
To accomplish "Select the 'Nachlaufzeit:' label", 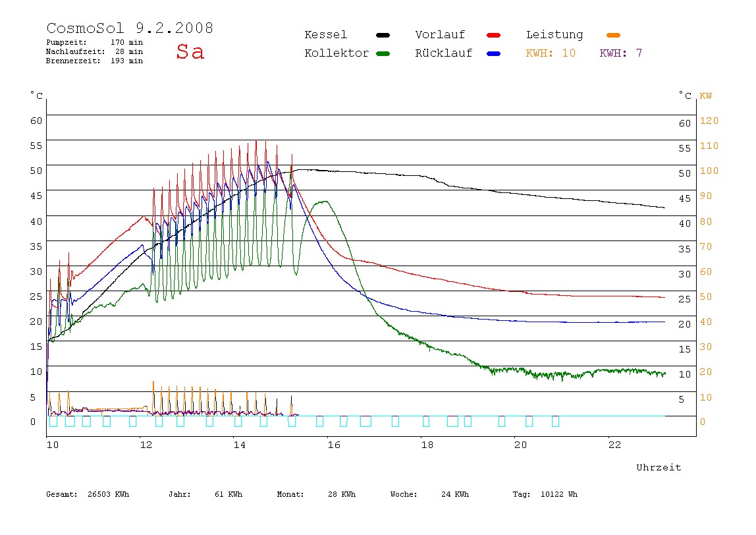I will tap(76, 51).
